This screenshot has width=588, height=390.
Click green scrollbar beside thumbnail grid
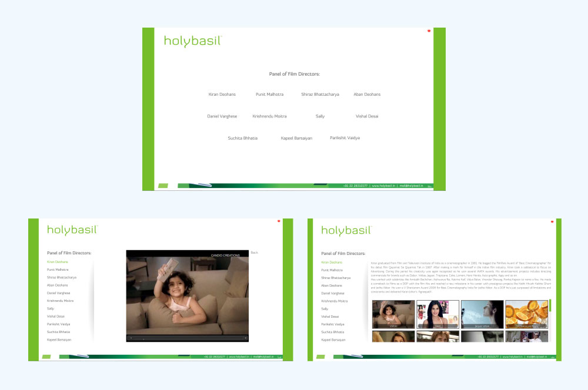point(550,305)
